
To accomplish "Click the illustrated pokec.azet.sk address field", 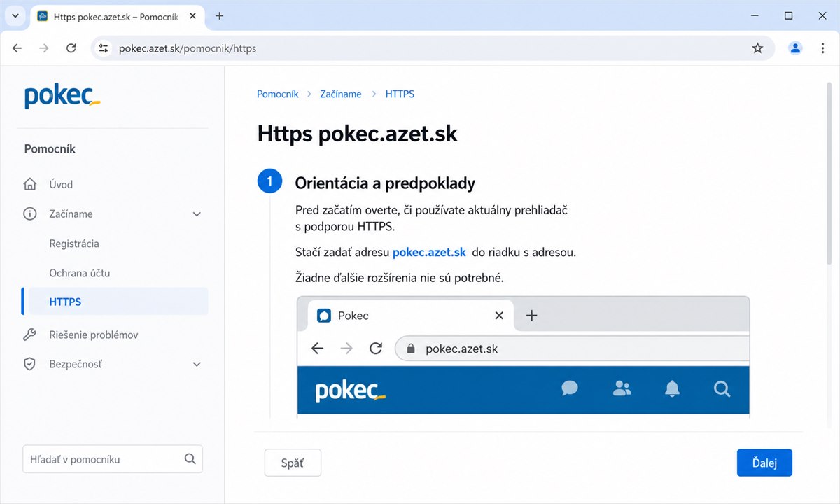I will point(572,349).
